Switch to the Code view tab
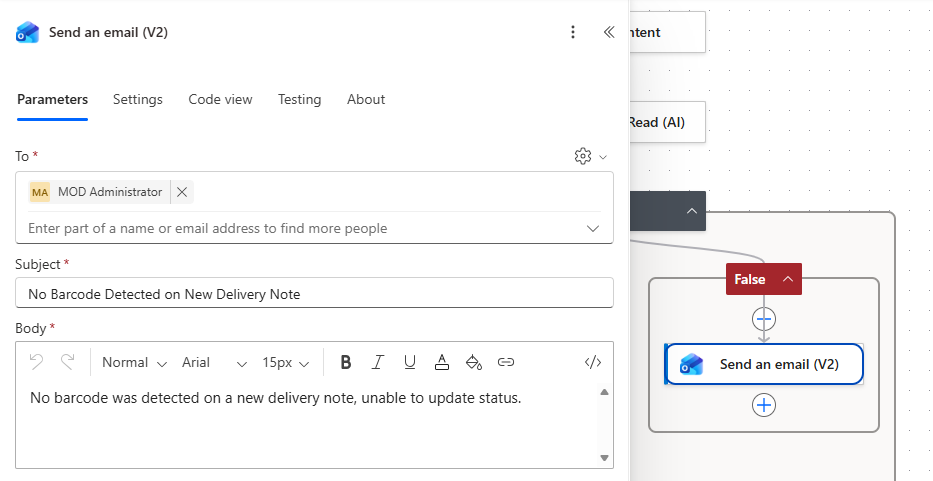The height and width of the screenshot is (481, 933). point(220,99)
